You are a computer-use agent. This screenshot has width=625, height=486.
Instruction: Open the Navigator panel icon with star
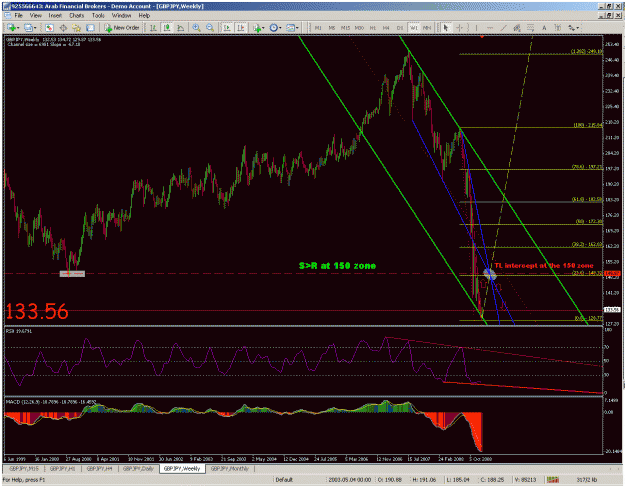point(77,28)
